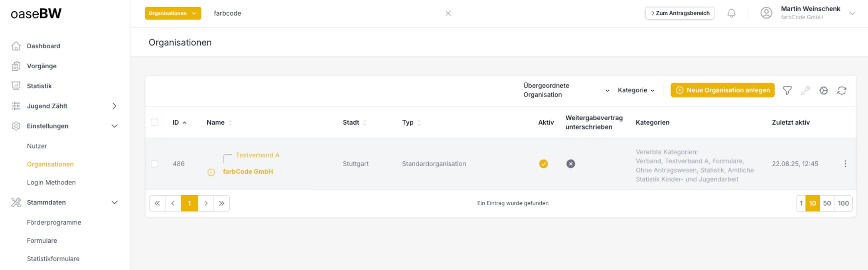The height and width of the screenshot is (270, 868).
Task: Open the filter funnel icon
Action: coord(787,91)
